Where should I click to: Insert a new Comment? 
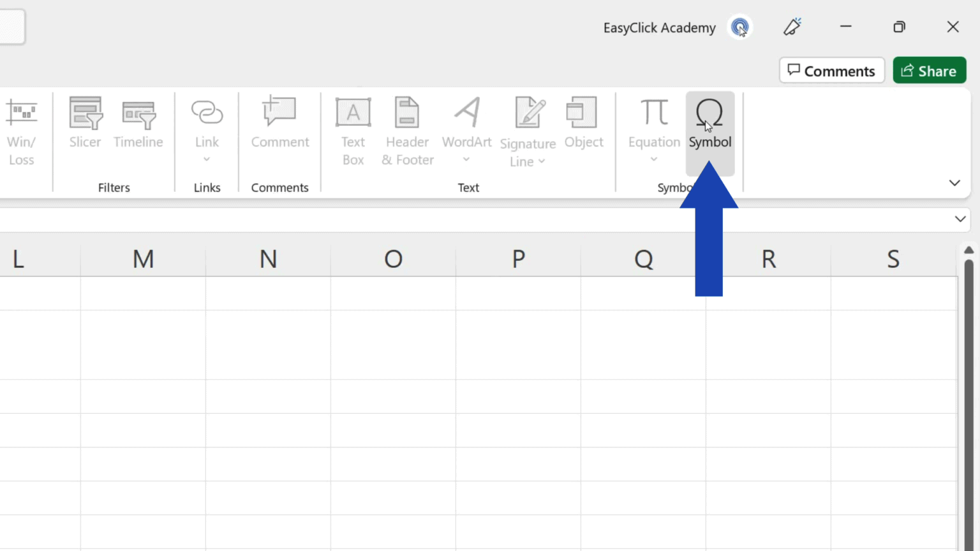279,124
